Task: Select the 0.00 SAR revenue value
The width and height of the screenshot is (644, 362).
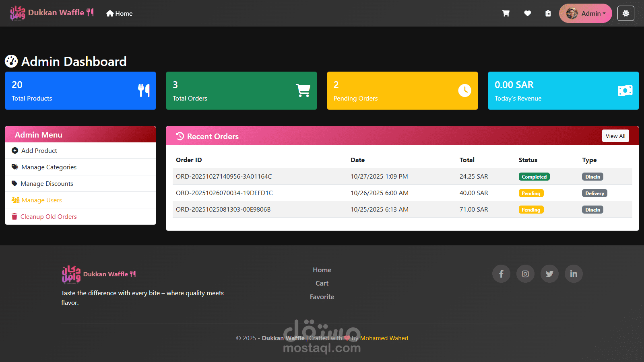Action: coord(514,85)
